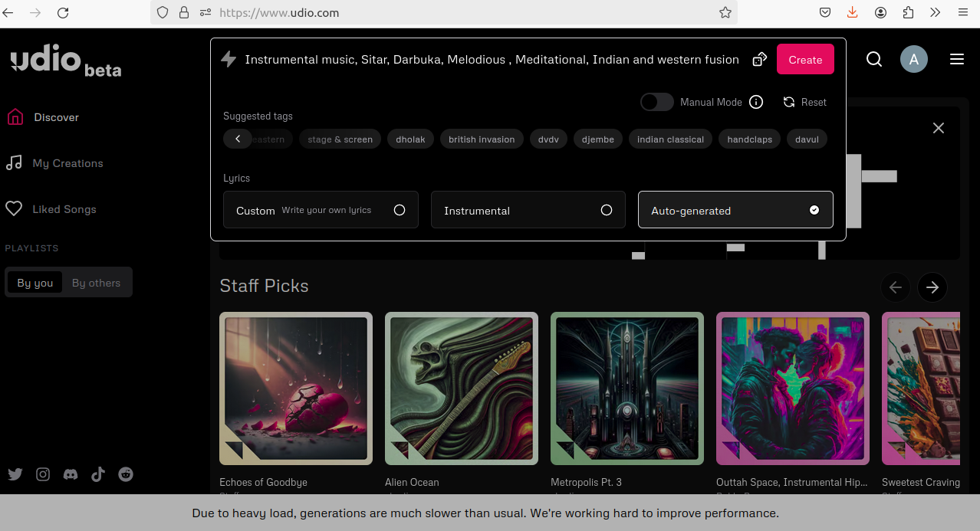Open search with the magnifier icon
The width and height of the screenshot is (980, 531).
[874, 59]
